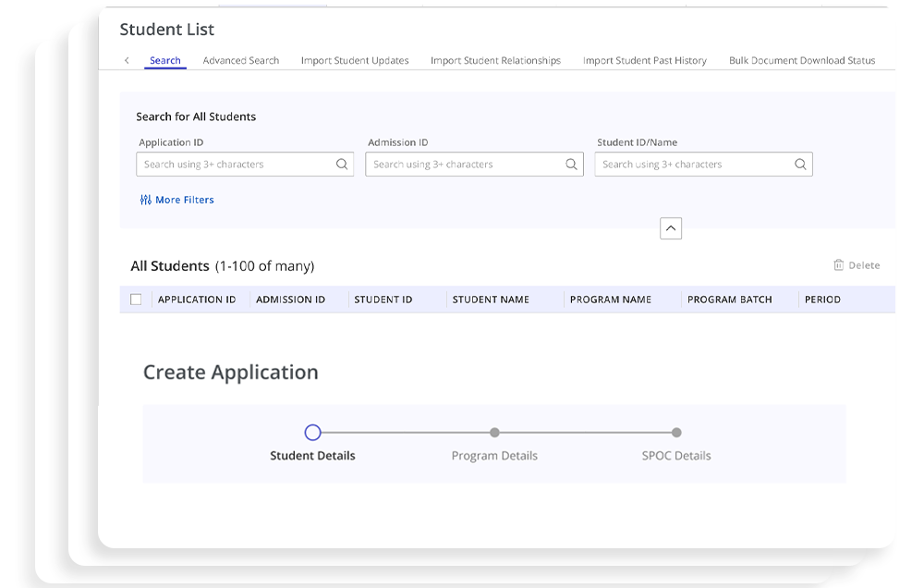Screen dimensions: 924x588
Task: Collapse the search panel with the up chevron
Action: coord(671,228)
